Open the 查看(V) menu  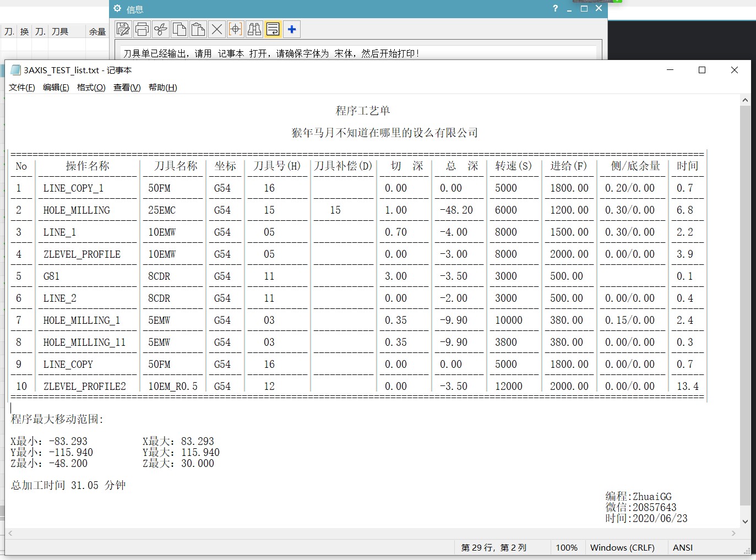127,88
